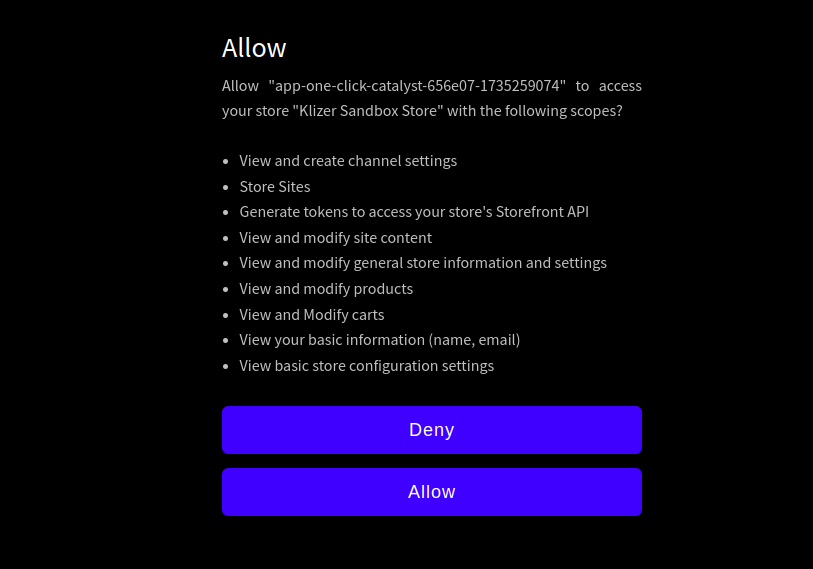
Task: Click the bullet beside the store configuration scope
Action: (227, 366)
